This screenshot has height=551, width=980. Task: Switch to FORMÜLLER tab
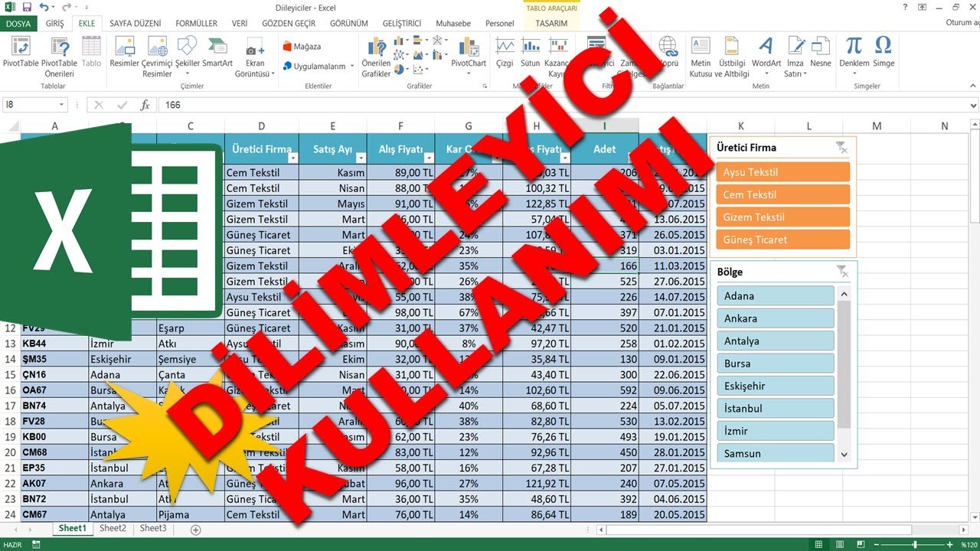[197, 24]
